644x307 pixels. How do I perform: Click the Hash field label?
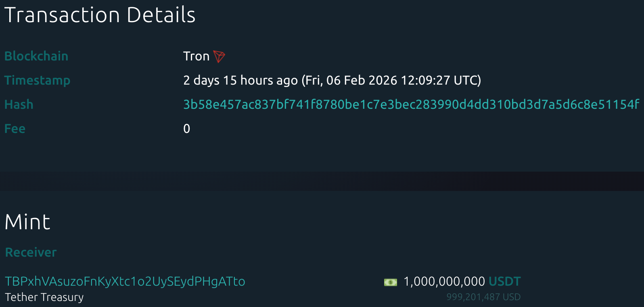19,105
